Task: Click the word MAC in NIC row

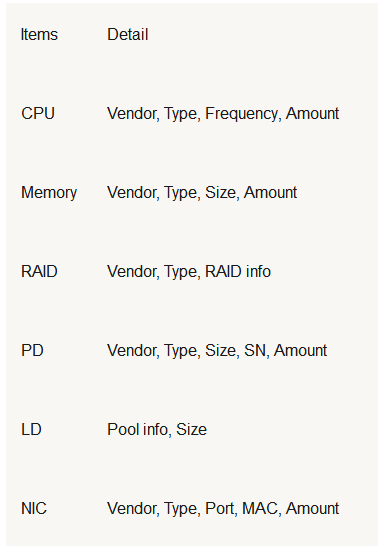Action: tap(261, 509)
